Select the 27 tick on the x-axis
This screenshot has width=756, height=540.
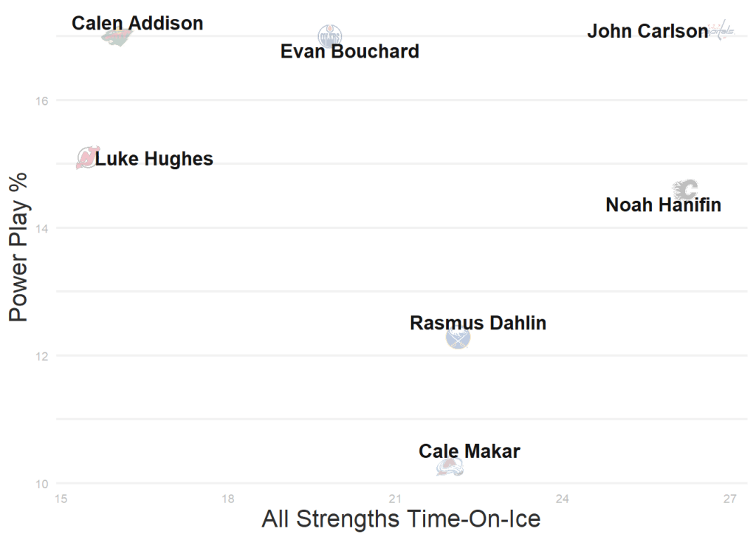(x=730, y=499)
